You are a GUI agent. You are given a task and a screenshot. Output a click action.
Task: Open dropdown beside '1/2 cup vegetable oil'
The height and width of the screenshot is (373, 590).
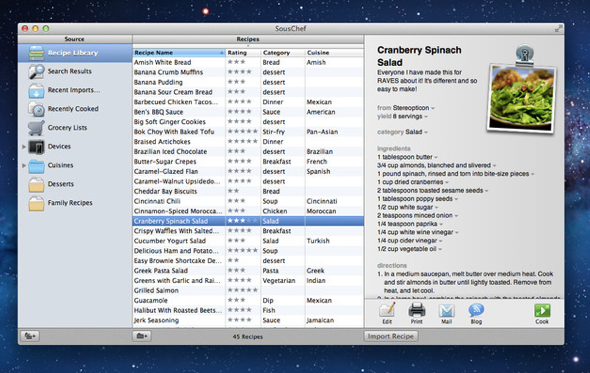440,249
